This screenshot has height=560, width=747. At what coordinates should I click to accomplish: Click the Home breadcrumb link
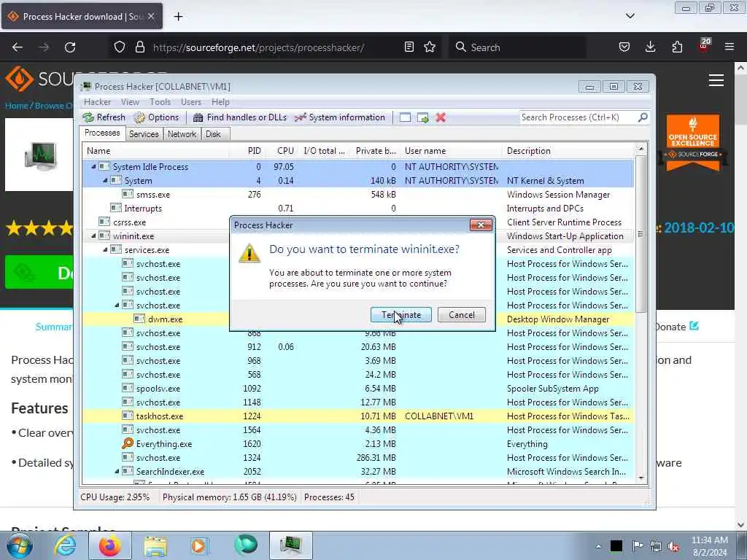pos(17,106)
